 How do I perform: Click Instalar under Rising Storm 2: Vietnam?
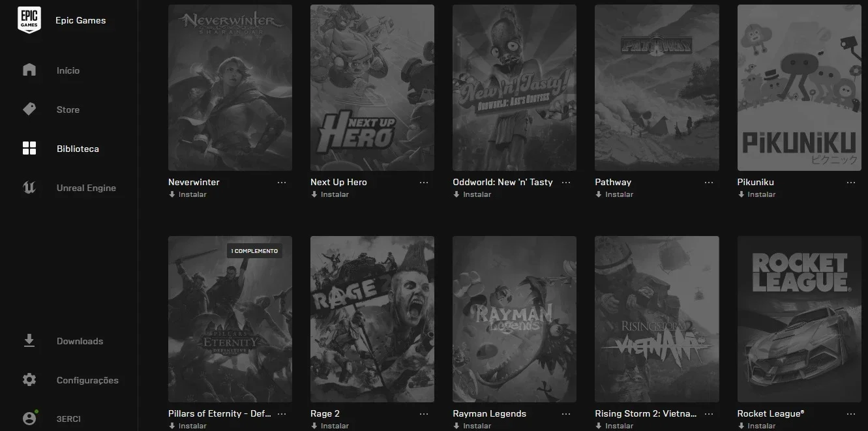coord(614,426)
